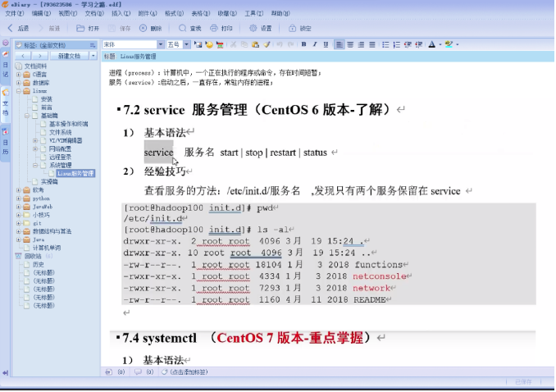Click the Open (打开) toolbar button
Screen dimensions: 556x392
[x=89, y=28]
